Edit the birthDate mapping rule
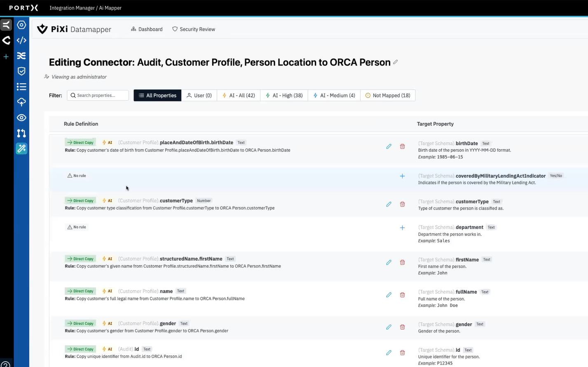The image size is (588, 367). pos(389,146)
